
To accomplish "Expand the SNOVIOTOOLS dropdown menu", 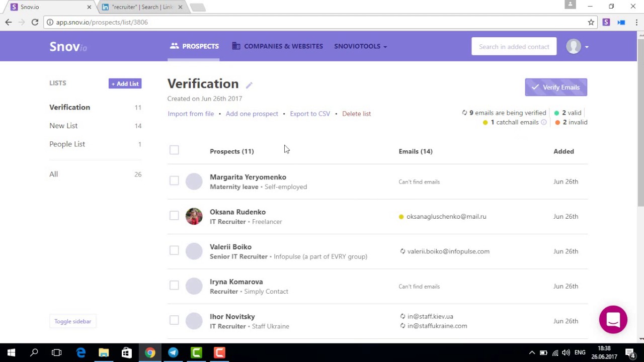I will (360, 46).
